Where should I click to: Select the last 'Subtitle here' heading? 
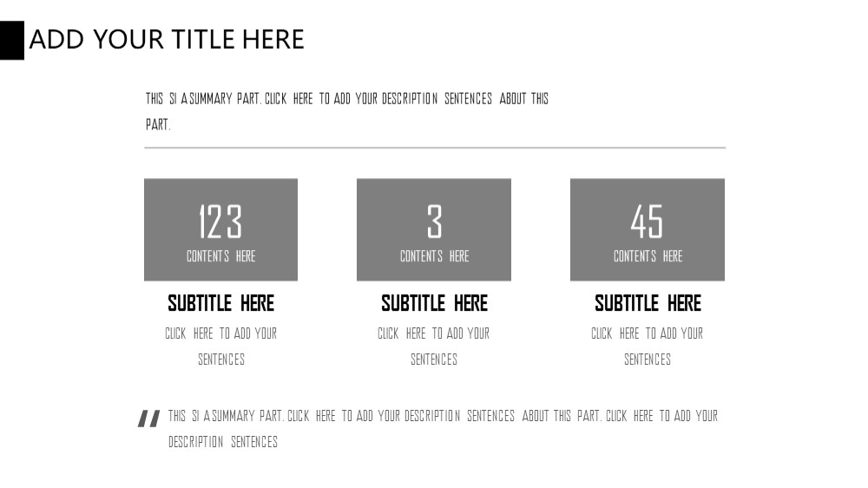click(648, 303)
